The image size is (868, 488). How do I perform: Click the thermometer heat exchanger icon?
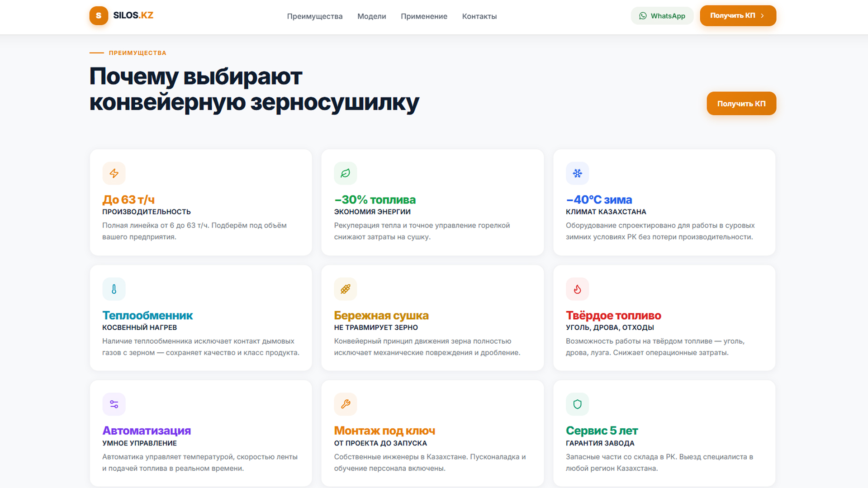(114, 289)
